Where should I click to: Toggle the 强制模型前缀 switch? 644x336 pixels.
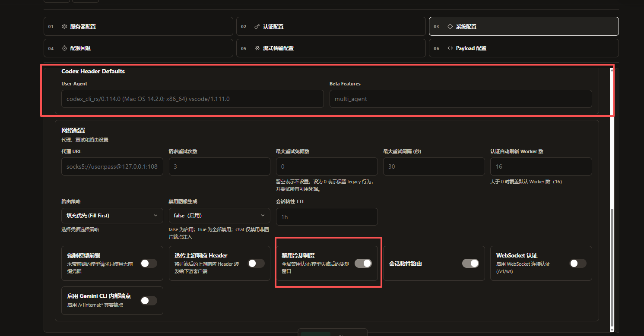149,263
